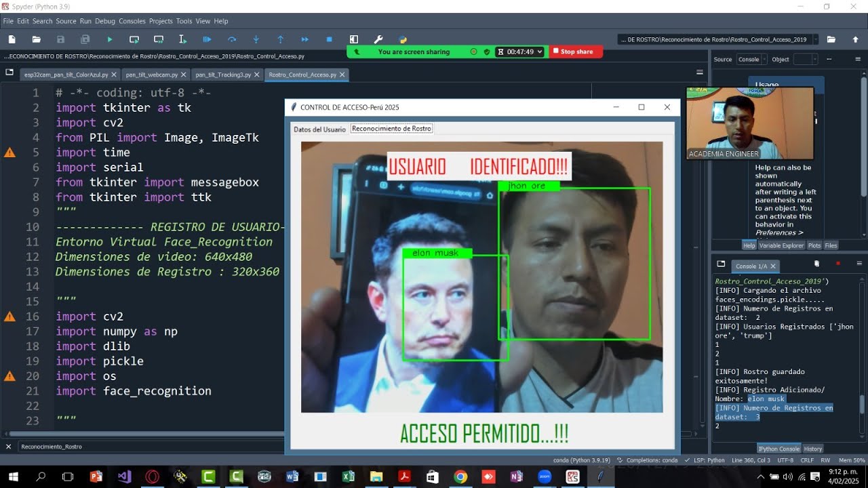
Task: Close the Console 1/A tab
Action: (773, 266)
